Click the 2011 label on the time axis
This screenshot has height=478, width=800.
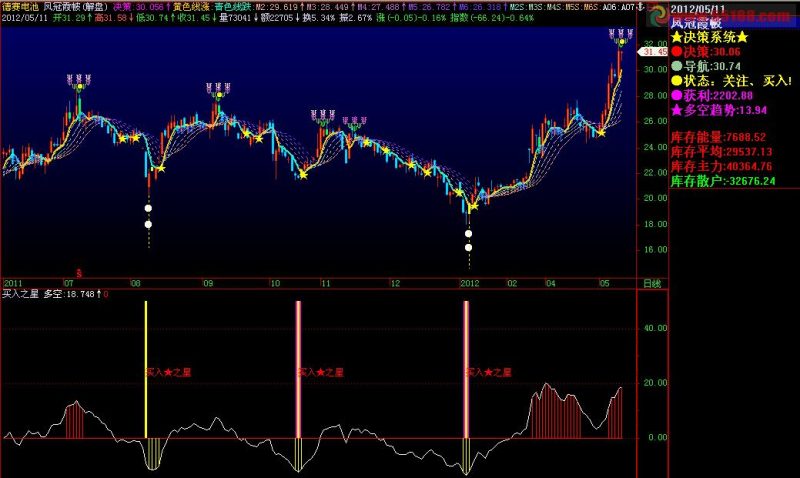(x=13, y=283)
